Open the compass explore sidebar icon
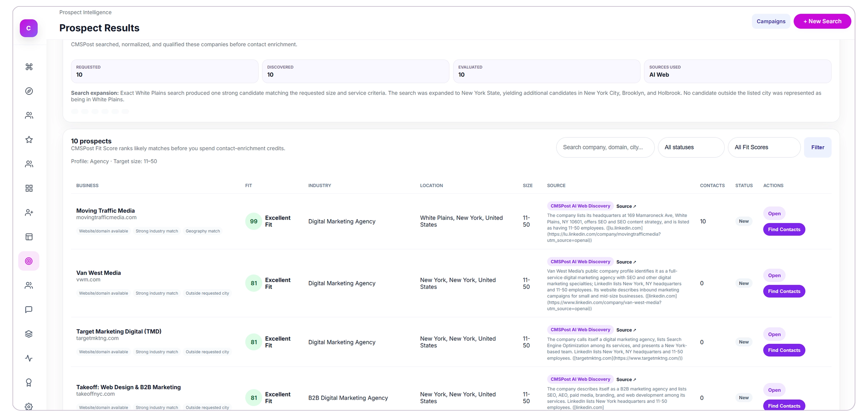The height and width of the screenshot is (417, 868). [29, 91]
